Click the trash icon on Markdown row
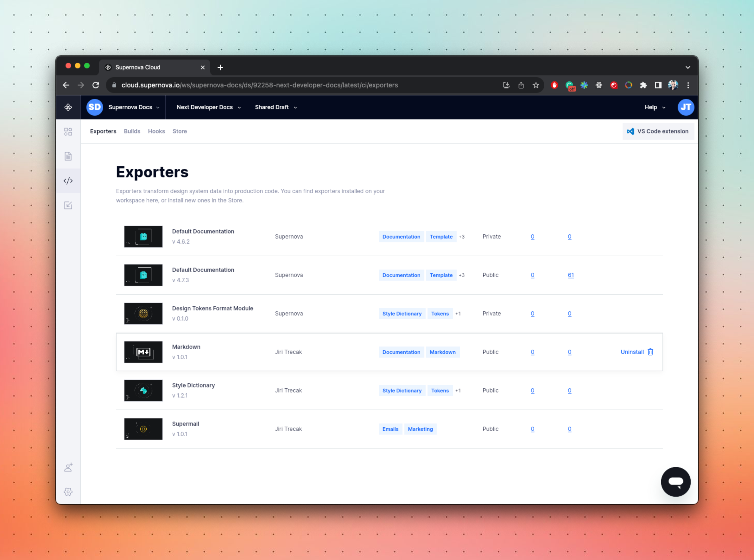Viewport: 754px width, 560px height. click(650, 352)
